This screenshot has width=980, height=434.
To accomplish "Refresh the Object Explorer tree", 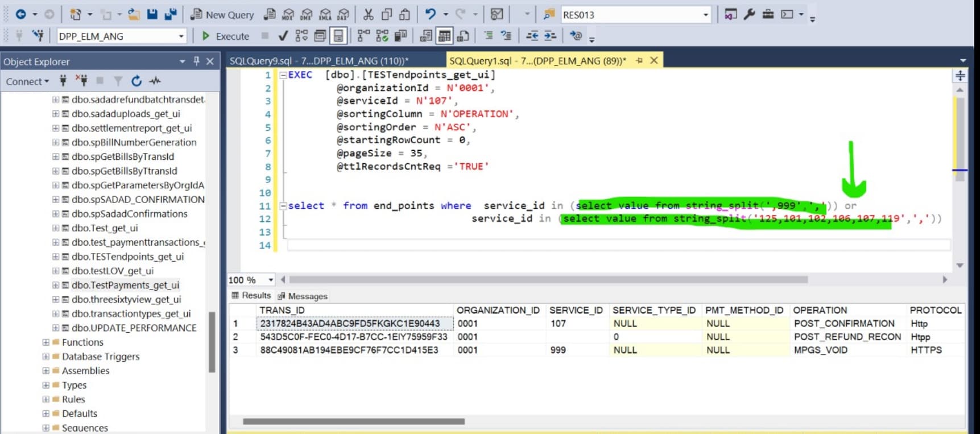I will pyautogui.click(x=137, y=81).
